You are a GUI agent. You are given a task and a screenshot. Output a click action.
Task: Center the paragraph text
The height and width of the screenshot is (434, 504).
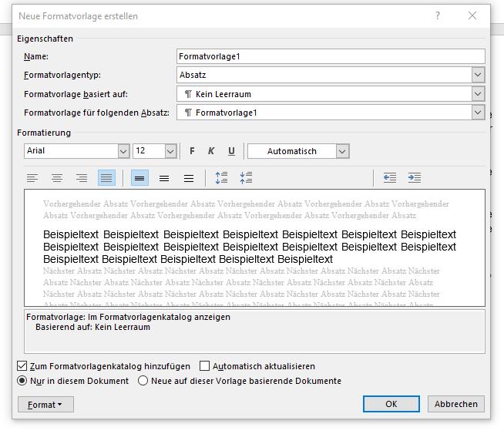click(x=57, y=178)
